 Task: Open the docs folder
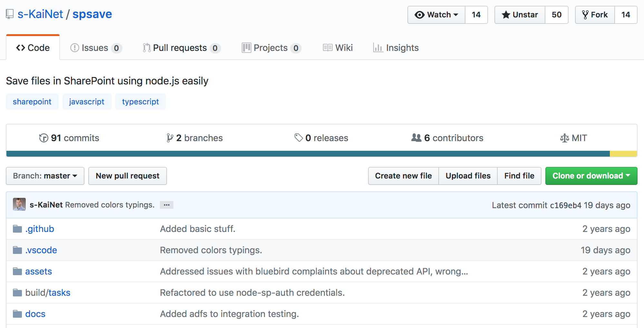(x=35, y=314)
